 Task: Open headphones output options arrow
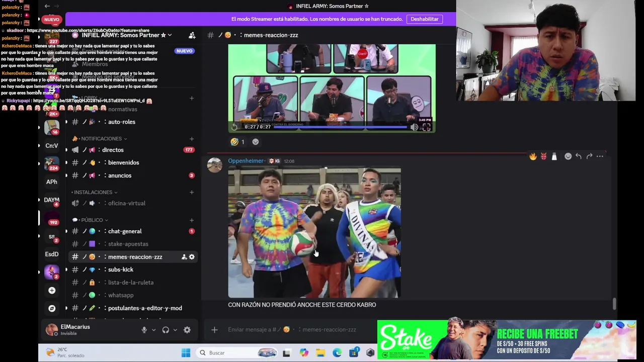175,330
